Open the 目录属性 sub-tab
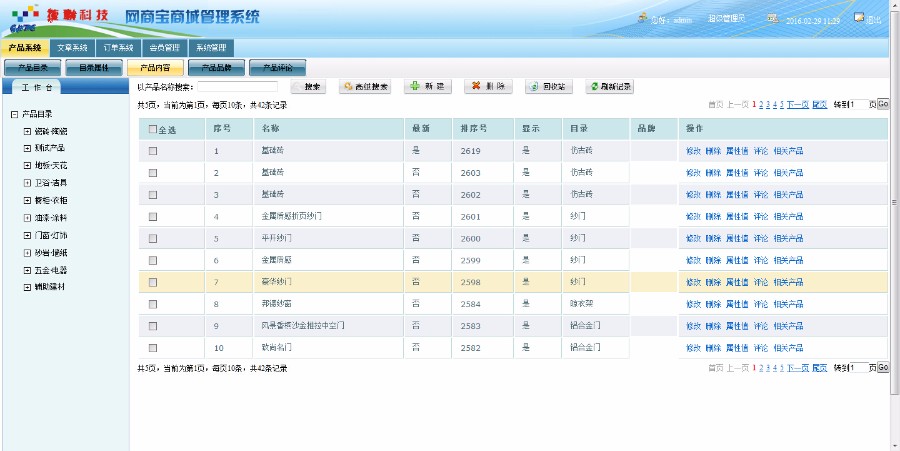The width and height of the screenshot is (900, 451). pos(94,68)
